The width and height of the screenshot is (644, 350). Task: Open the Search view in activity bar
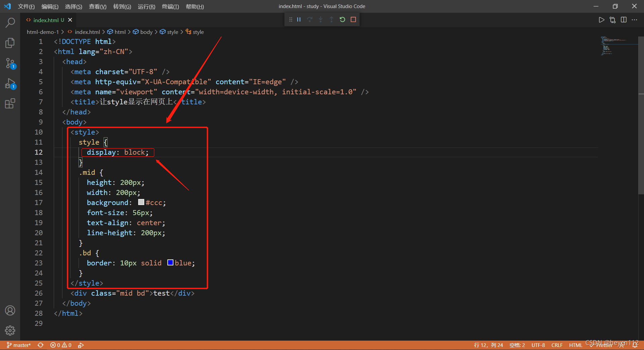coord(10,23)
